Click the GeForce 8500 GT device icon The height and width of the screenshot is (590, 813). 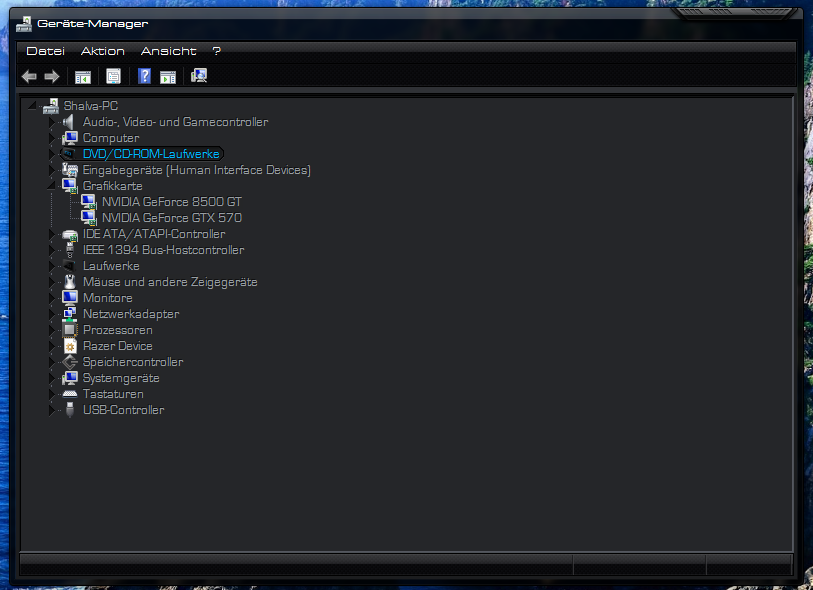click(x=89, y=202)
